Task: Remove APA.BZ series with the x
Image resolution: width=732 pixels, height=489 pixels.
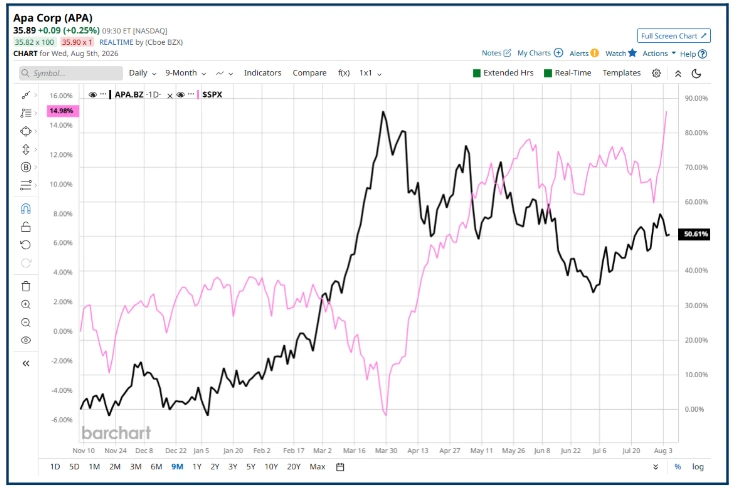Action: coord(169,95)
